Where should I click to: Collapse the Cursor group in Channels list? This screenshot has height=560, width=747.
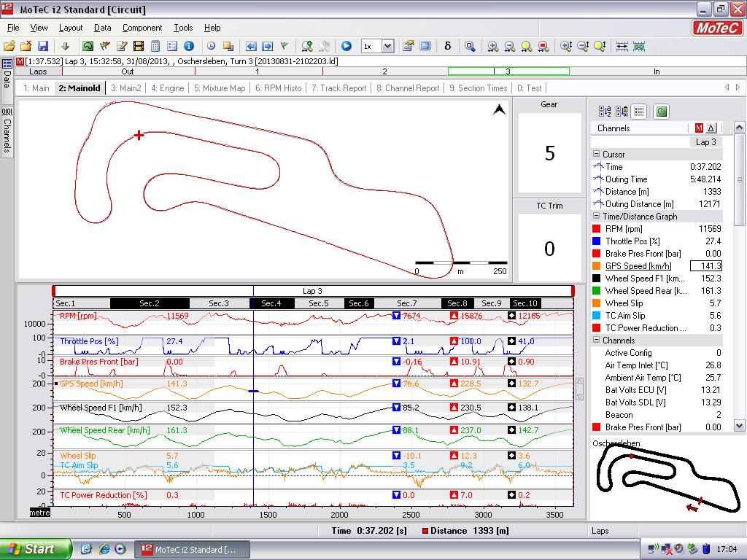(596, 155)
